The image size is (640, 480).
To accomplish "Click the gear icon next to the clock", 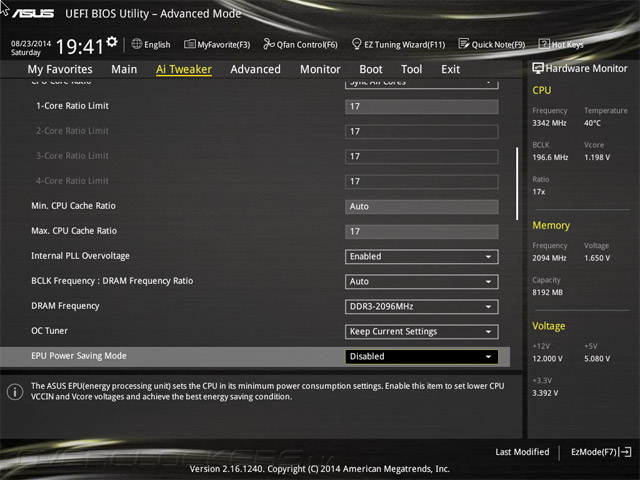I will pos(112,41).
